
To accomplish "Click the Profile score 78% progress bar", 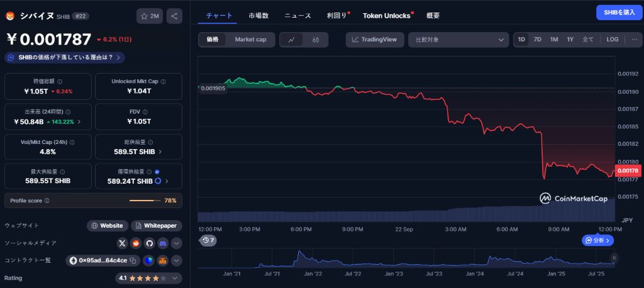I will coord(145,201).
